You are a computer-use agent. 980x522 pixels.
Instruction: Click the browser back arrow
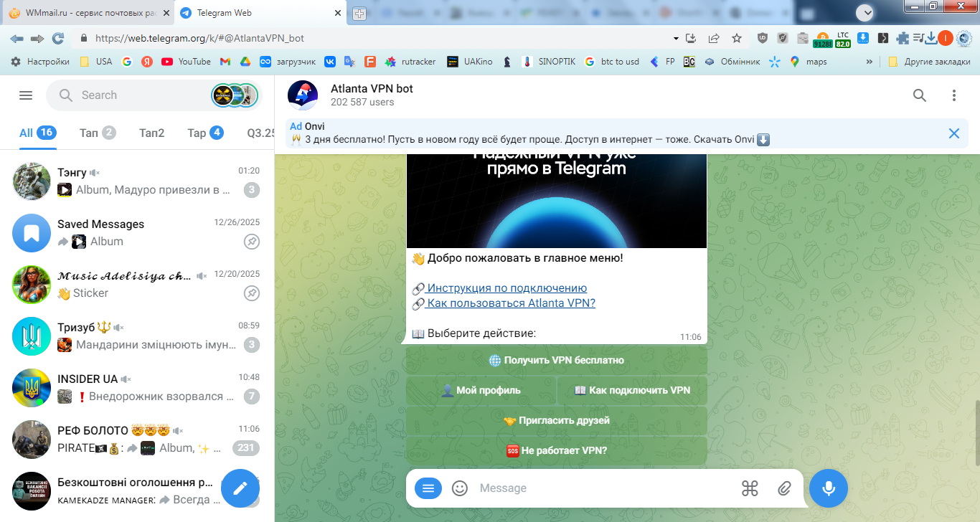click(x=17, y=39)
